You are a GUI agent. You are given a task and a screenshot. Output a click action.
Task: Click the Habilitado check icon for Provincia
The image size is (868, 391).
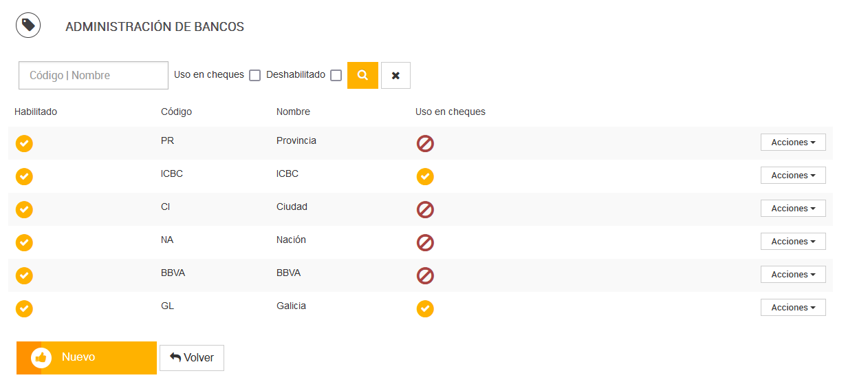tap(24, 143)
